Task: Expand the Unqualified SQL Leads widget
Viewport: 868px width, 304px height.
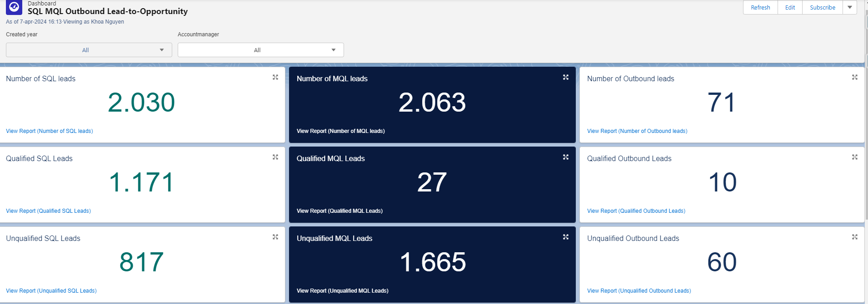Action: tap(275, 237)
